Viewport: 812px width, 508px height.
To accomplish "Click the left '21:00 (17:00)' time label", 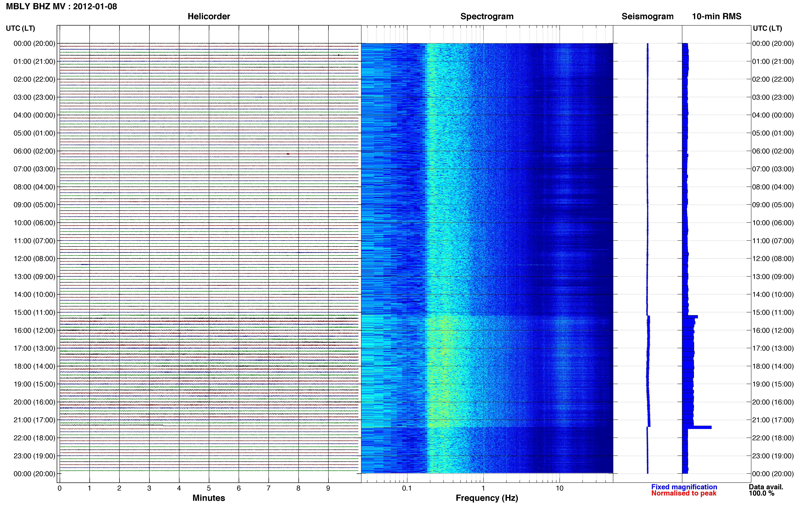I will coord(34,420).
